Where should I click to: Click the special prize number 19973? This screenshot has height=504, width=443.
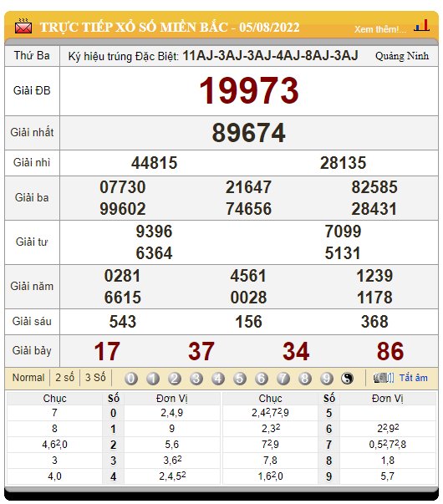(249, 90)
